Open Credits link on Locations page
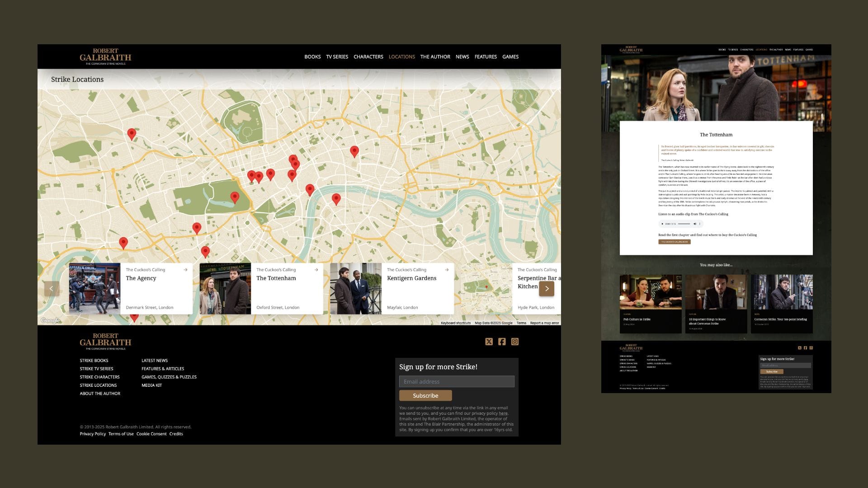868x488 pixels. (x=176, y=434)
